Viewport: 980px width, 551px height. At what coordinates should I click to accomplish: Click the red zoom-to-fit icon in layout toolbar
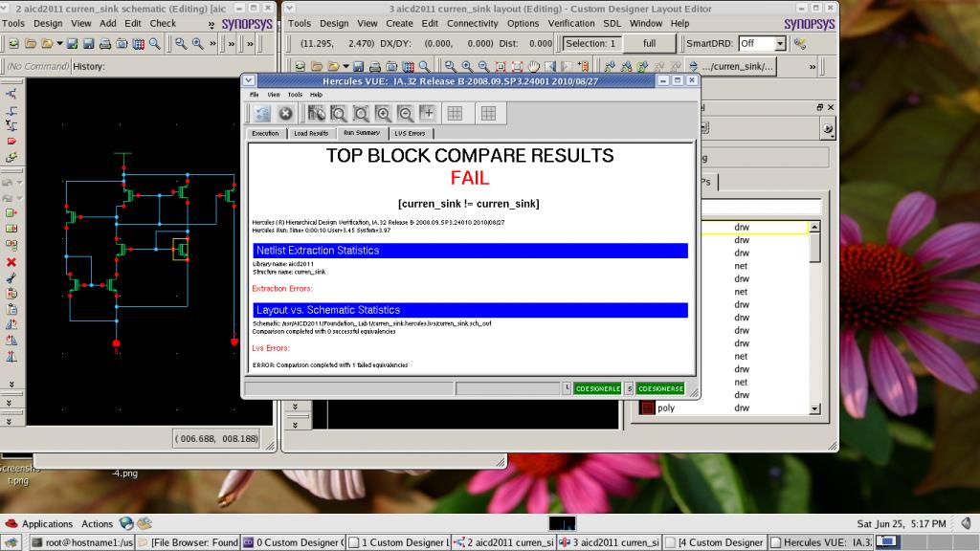click(x=501, y=66)
